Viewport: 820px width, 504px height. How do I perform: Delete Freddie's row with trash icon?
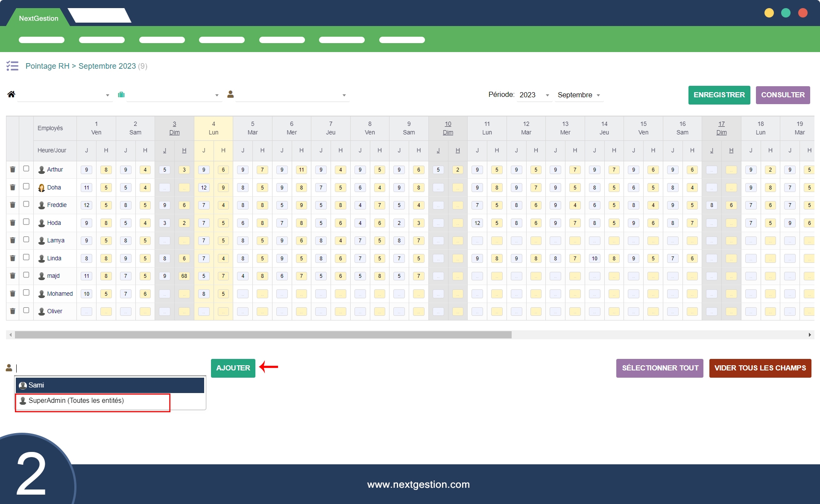coord(13,205)
